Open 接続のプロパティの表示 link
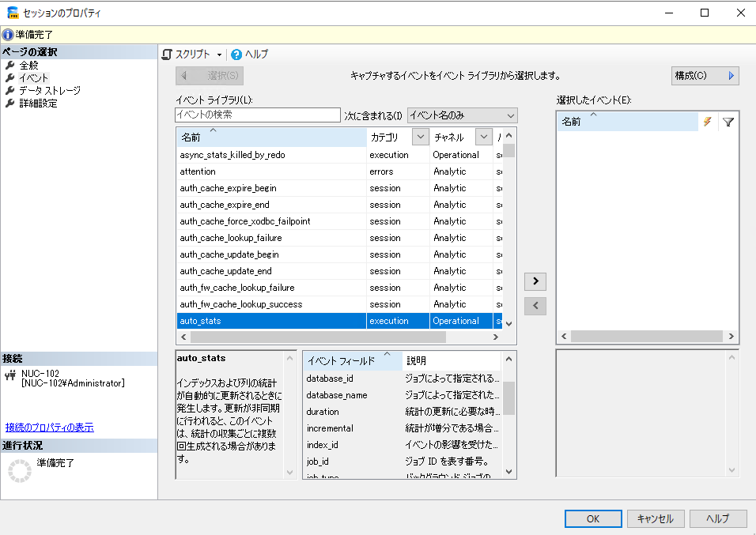This screenshot has height=535, width=756. [50, 428]
